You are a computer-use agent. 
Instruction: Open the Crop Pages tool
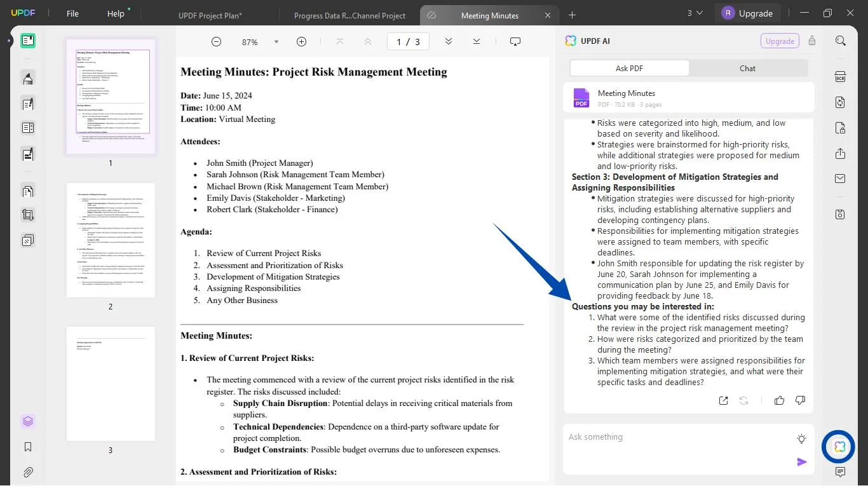[28, 215]
